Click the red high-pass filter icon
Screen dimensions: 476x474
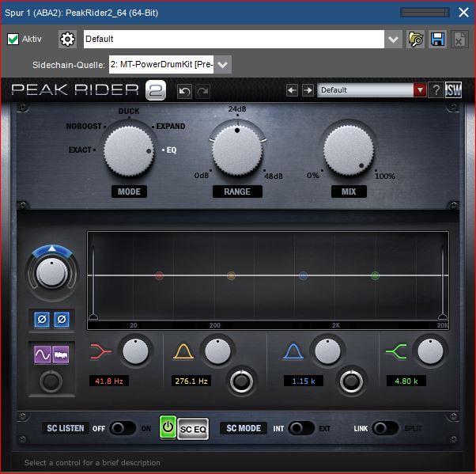100,352
